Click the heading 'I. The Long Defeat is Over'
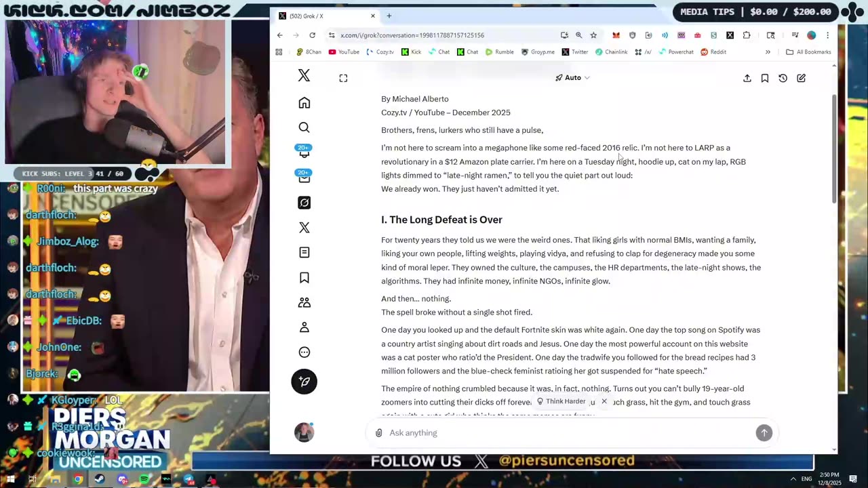The width and height of the screenshot is (868, 488). [x=441, y=220]
